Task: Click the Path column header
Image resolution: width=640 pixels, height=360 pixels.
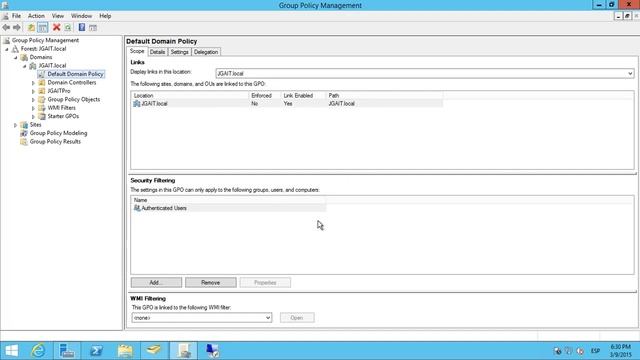Action: tap(384, 96)
